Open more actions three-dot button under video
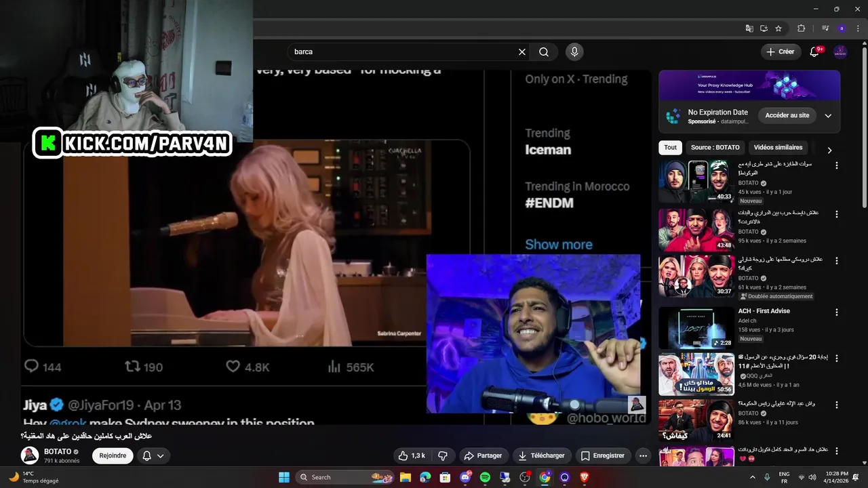Image resolution: width=868 pixels, height=488 pixels. [643, 455]
